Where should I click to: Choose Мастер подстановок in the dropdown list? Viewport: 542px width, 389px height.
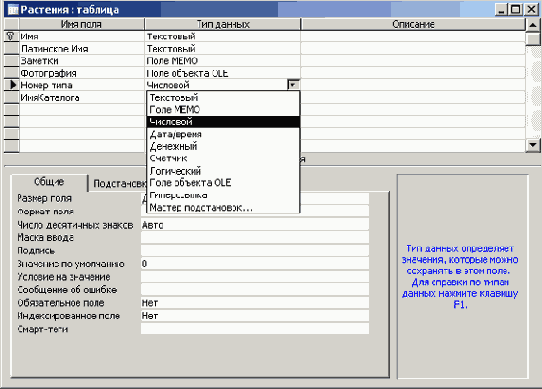click(x=223, y=207)
